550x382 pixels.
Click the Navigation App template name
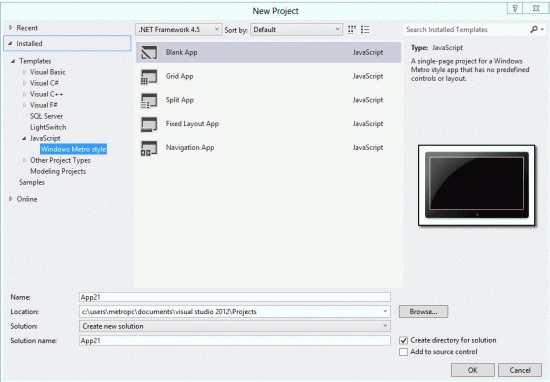[x=190, y=148]
